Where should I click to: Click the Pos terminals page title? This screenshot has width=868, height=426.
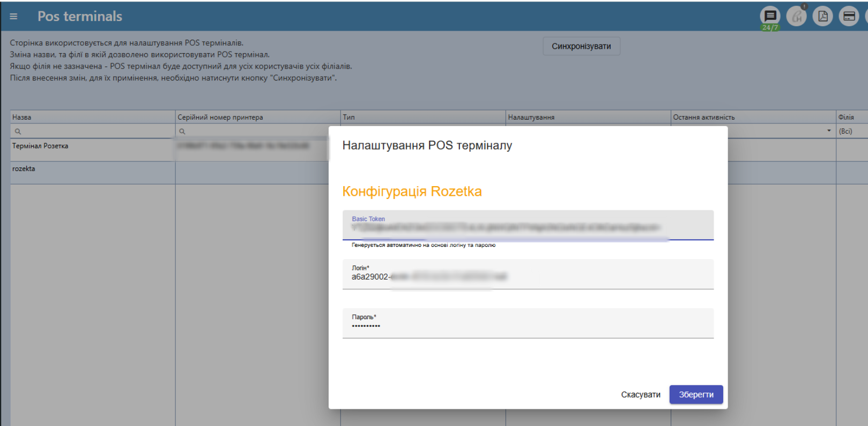point(80,17)
